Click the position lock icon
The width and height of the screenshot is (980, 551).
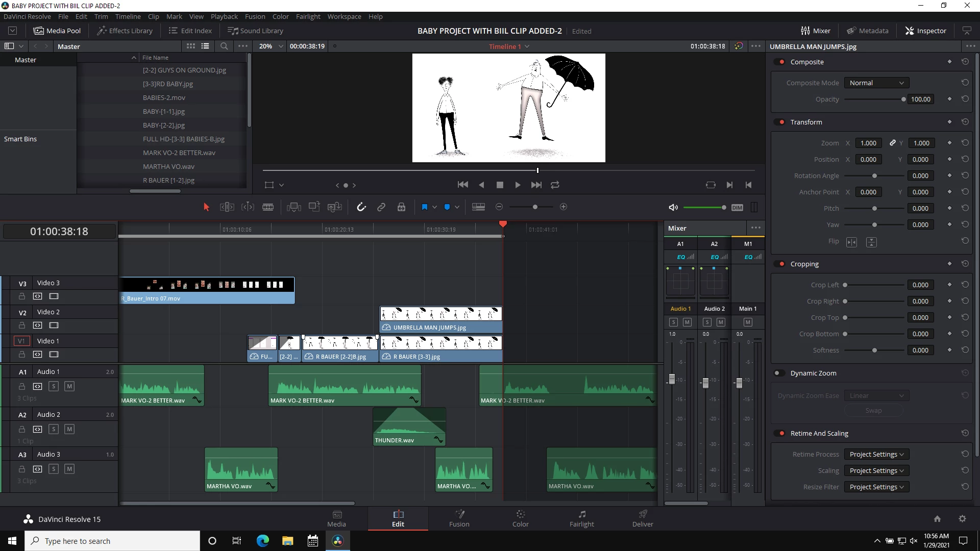[401, 207]
